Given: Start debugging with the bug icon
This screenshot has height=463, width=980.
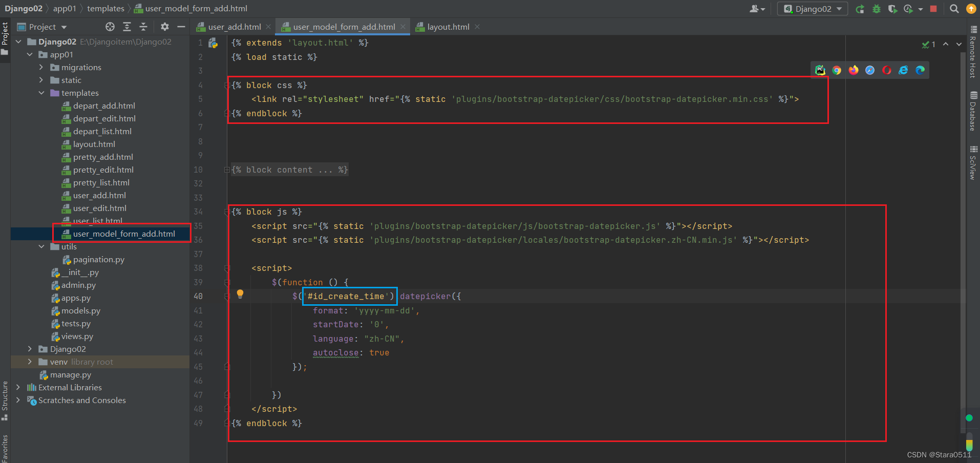Looking at the screenshot, I should [x=877, y=9].
